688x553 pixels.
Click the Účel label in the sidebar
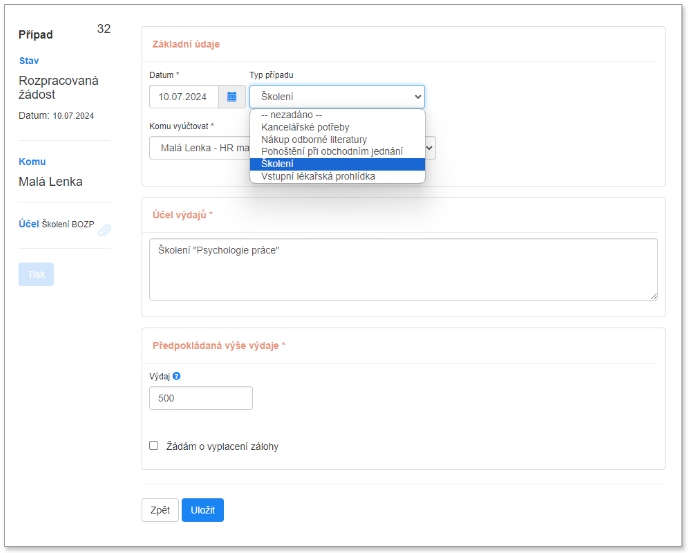click(29, 224)
